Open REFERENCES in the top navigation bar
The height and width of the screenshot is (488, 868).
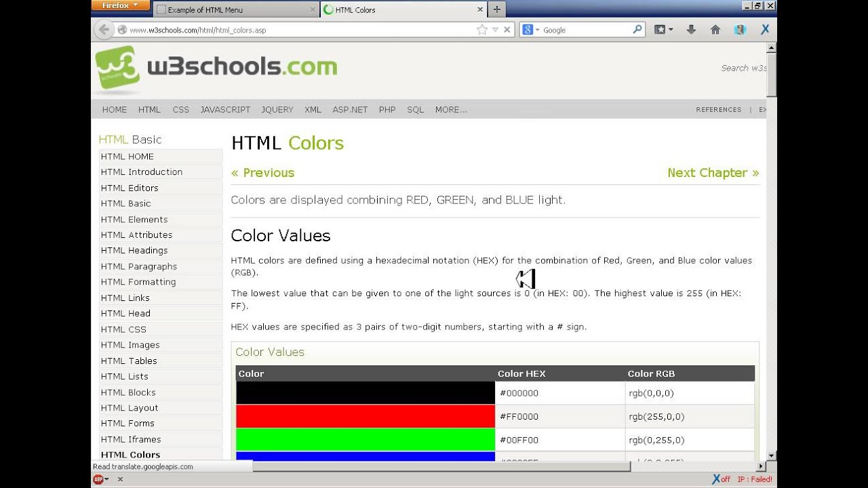click(718, 110)
